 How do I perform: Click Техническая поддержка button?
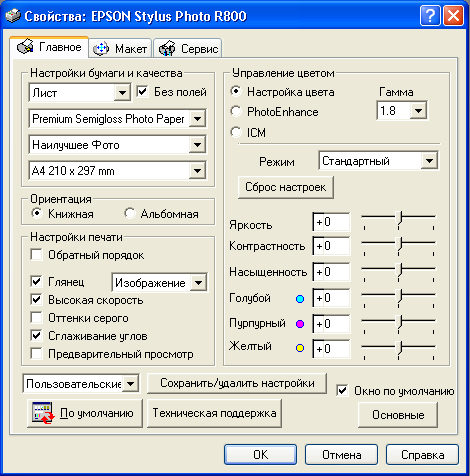214,413
